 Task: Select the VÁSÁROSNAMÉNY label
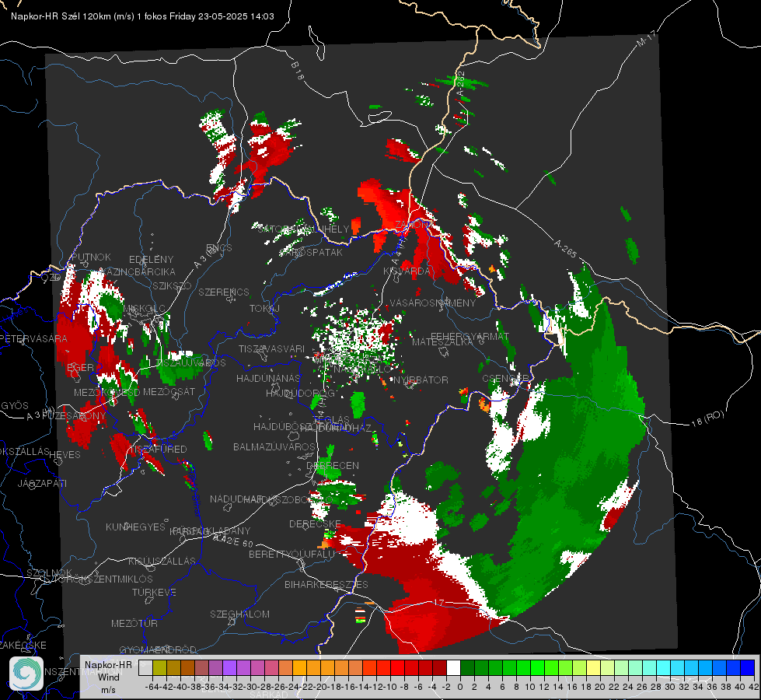(x=433, y=303)
